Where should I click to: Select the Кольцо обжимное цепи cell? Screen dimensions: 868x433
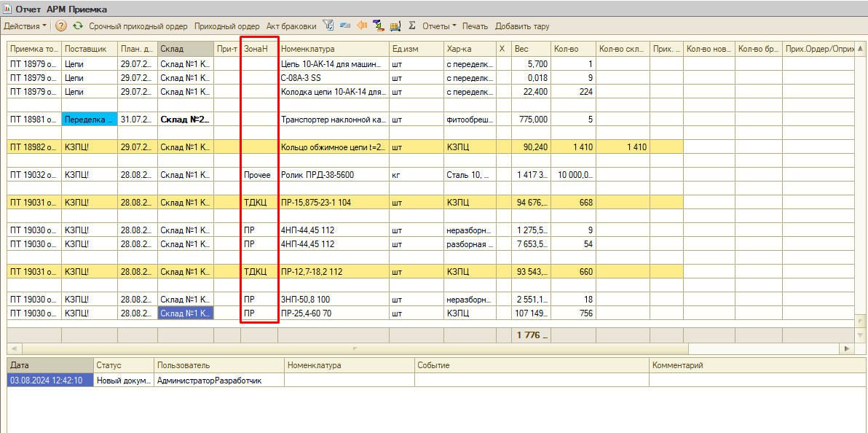(x=334, y=147)
